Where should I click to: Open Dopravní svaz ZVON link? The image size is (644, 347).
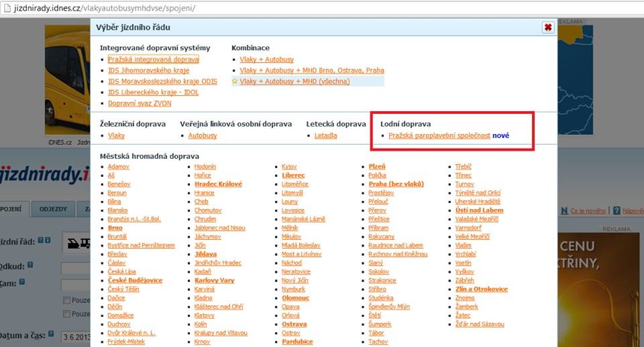click(140, 103)
